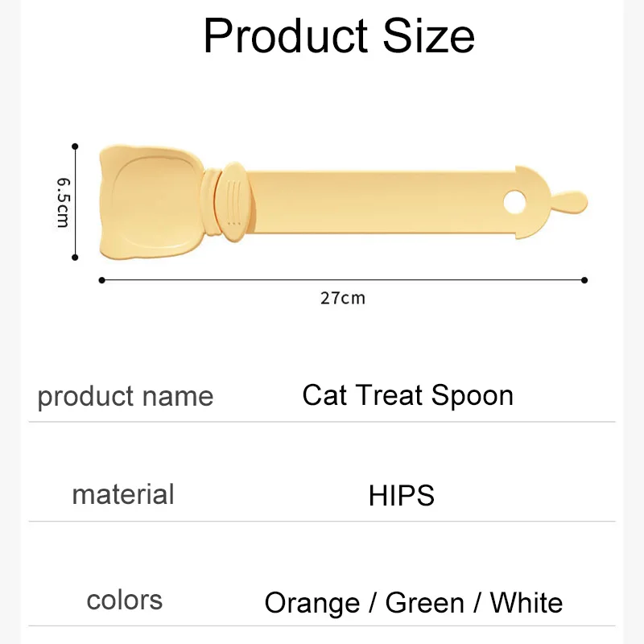
Task: Select the 6.5cm height label
Action: coord(63,201)
